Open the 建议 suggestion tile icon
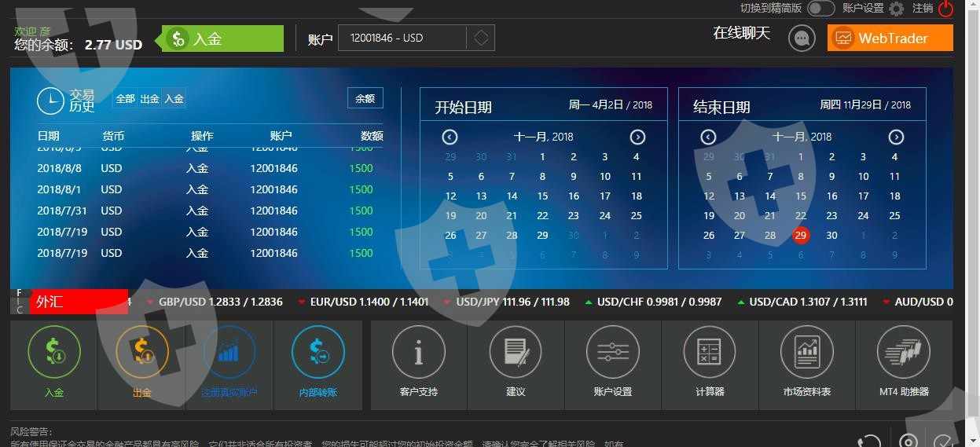This screenshot has height=447, width=980. (x=516, y=352)
